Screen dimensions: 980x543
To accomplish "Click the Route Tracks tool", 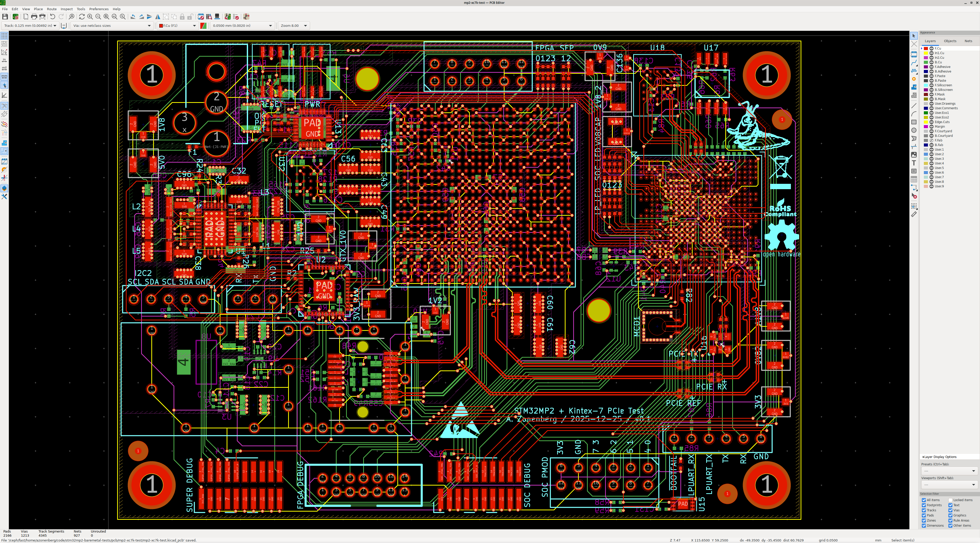I will [x=914, y=63].
